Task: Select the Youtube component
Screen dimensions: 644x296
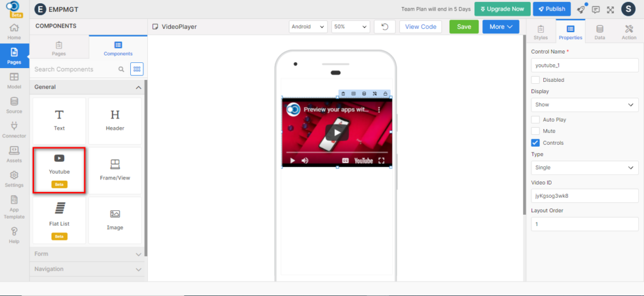Action: point(59,171)
